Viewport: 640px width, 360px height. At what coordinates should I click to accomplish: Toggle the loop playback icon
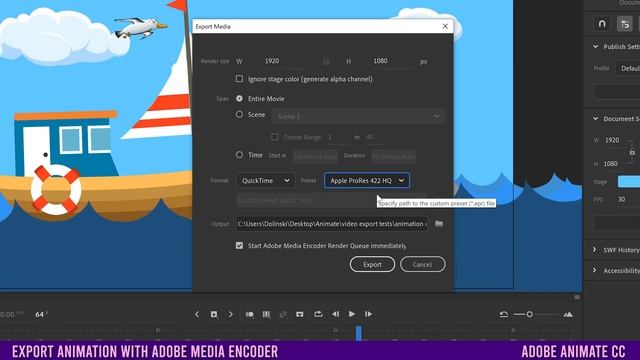(318, 314)
